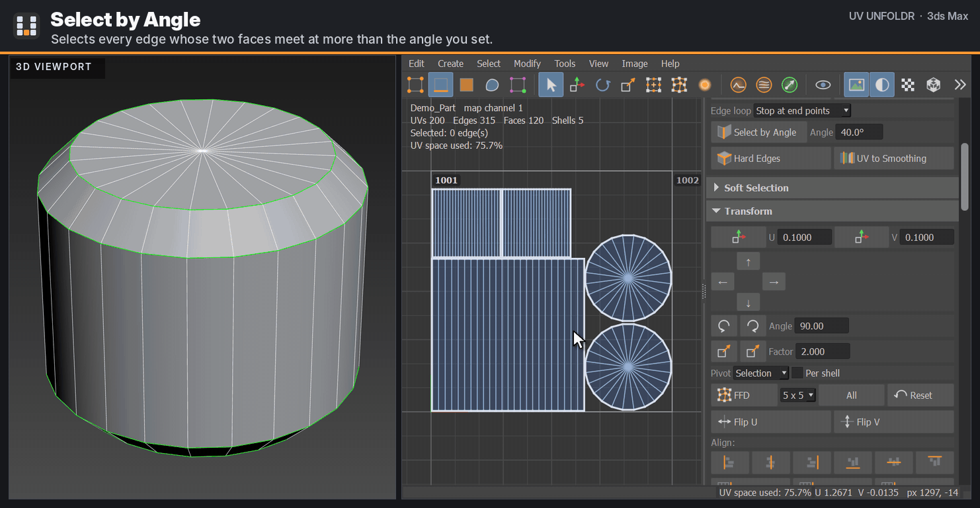This screenshot has width=980, height=508.
Task: Open the Edit menu
Action: tap(417, 63)
